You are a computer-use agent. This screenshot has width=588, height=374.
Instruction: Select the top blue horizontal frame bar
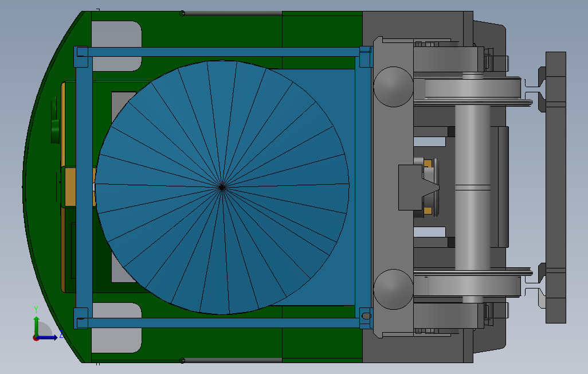coord(224,52)
